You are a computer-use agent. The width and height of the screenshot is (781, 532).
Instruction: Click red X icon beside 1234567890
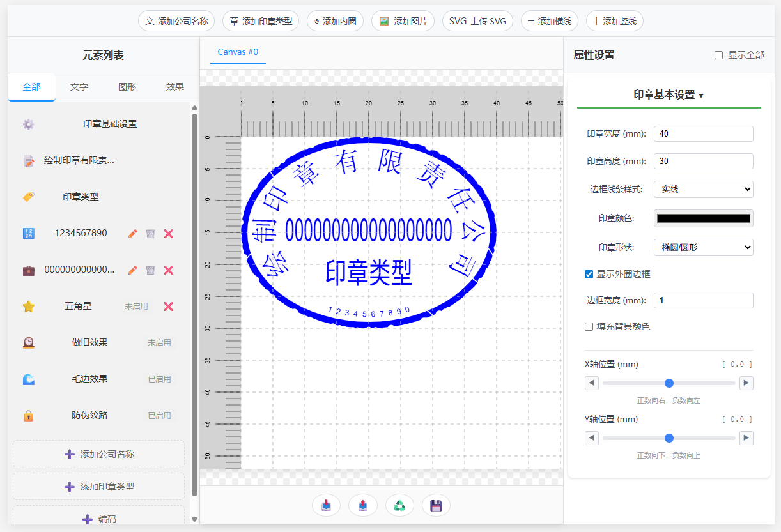click(x=169, y=234)
